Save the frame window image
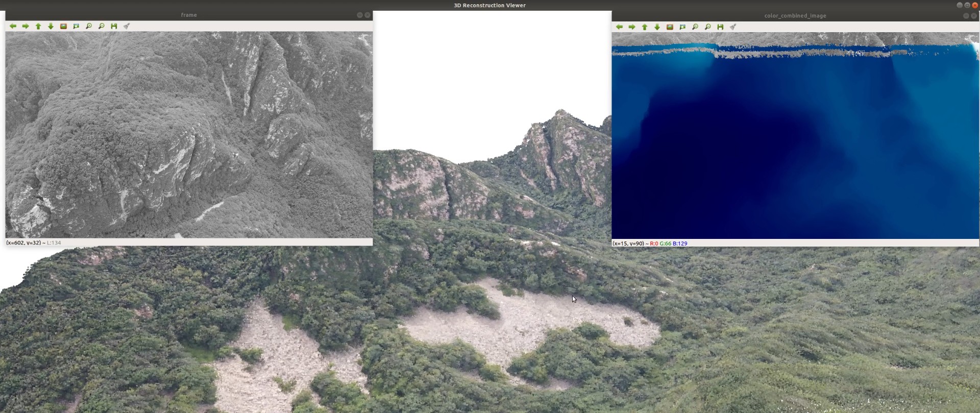This screenshot has height=413, width=980. point(114,26)
